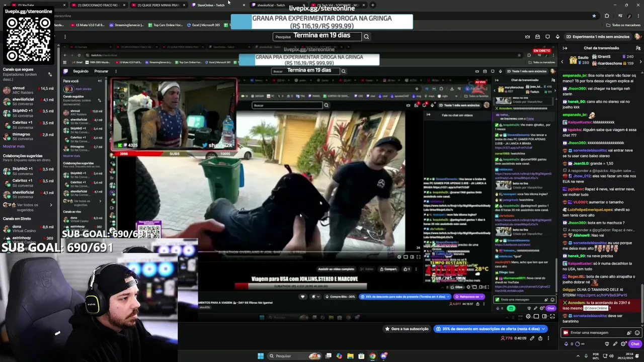This screenshot has width=644, height=362.
Task: Open Chrome from the Windows taskbar
Action: [x=372, y=356]
